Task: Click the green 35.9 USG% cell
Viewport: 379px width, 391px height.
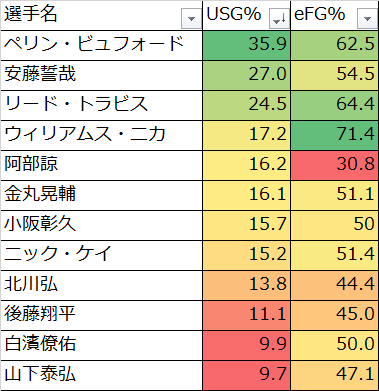Action: (x=246, y=45)
